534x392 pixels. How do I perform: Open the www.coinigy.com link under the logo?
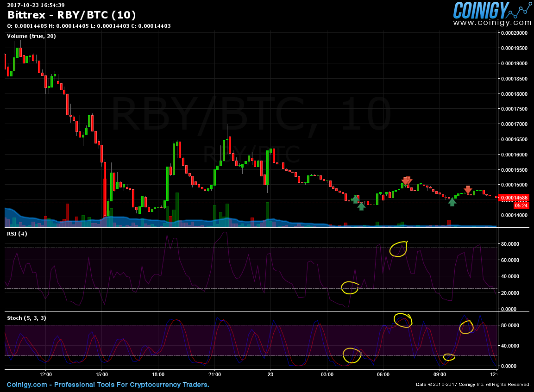tap(492, 23)
